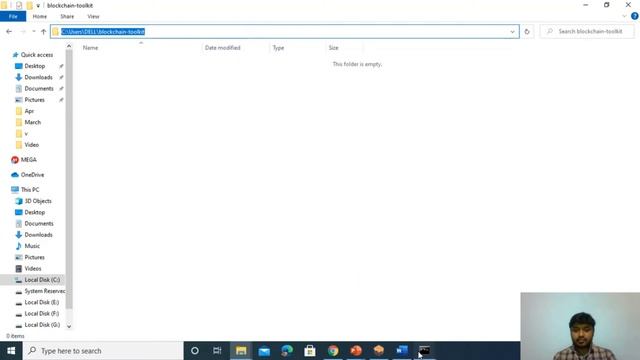Click navigation pane scrollbar up arrow
640x360 pixels.
pyautogui.click(x=69, y=46)
